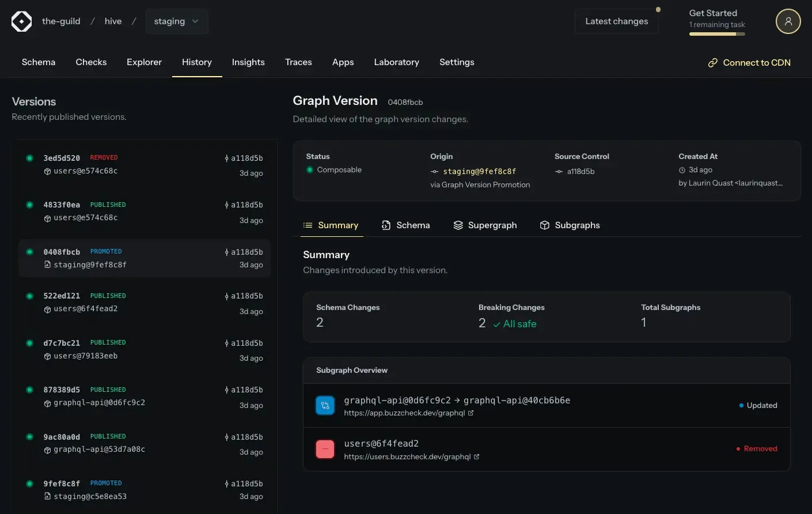Screen dimensions: 812x514
Task: Select the History tab
Action: [x=197, y=62]
